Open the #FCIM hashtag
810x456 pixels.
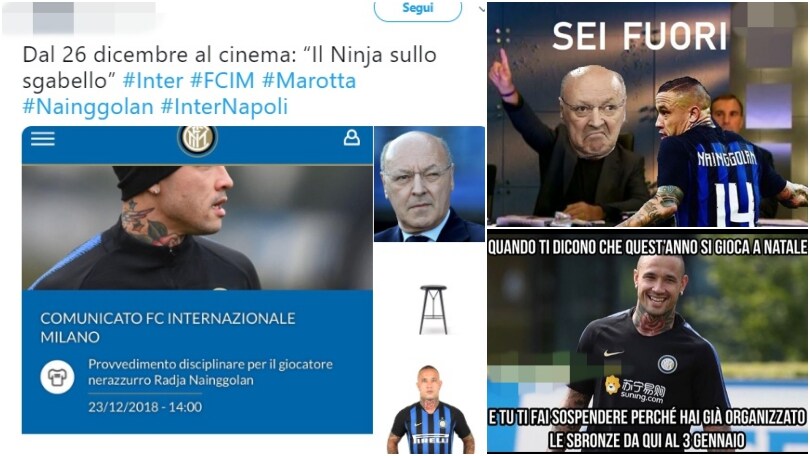tap(222, 81)
